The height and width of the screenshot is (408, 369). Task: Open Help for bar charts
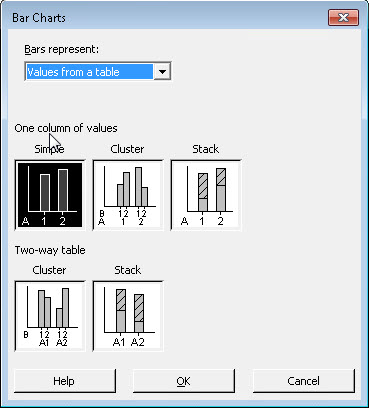click(64, 381)
